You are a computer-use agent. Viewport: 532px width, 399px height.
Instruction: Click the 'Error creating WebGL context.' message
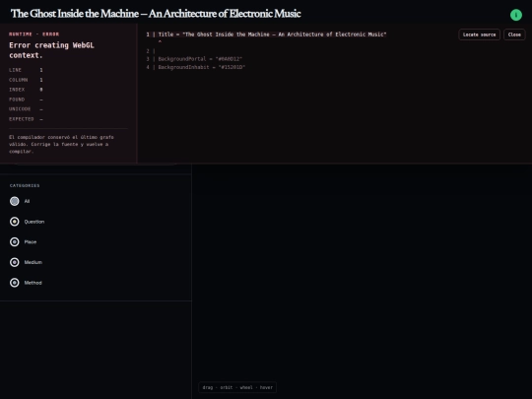click(51, 50)
